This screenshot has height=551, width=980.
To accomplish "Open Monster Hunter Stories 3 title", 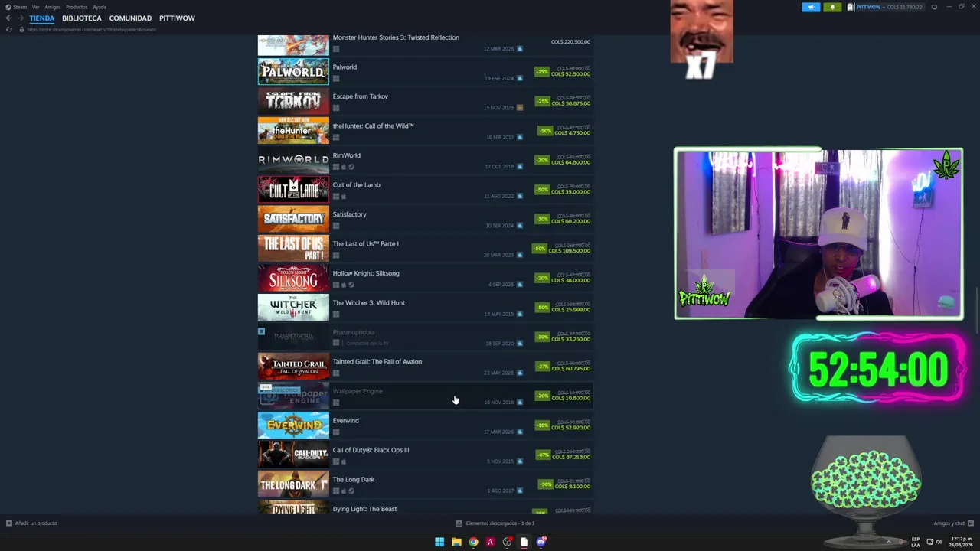I will [x=396, y=37].
